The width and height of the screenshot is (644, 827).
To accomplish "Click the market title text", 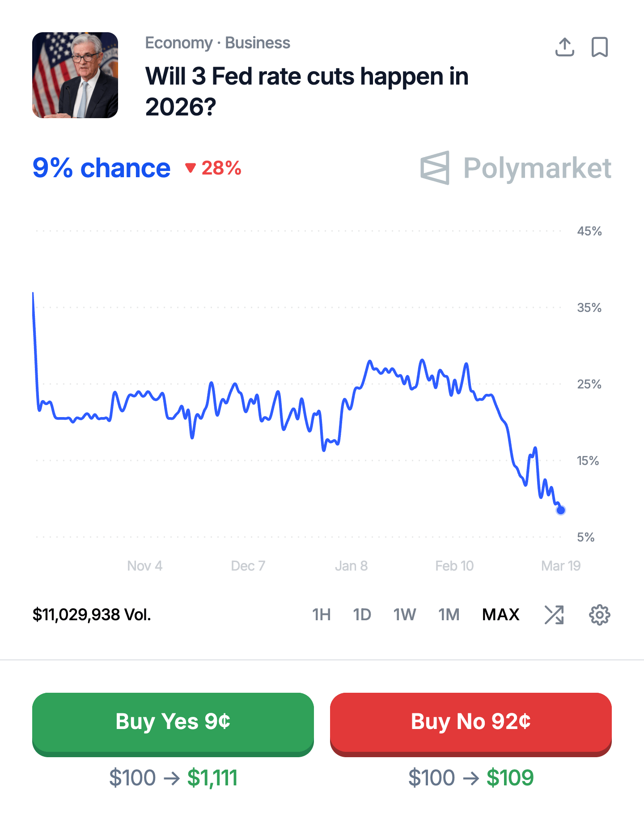I will coord(307,91).
